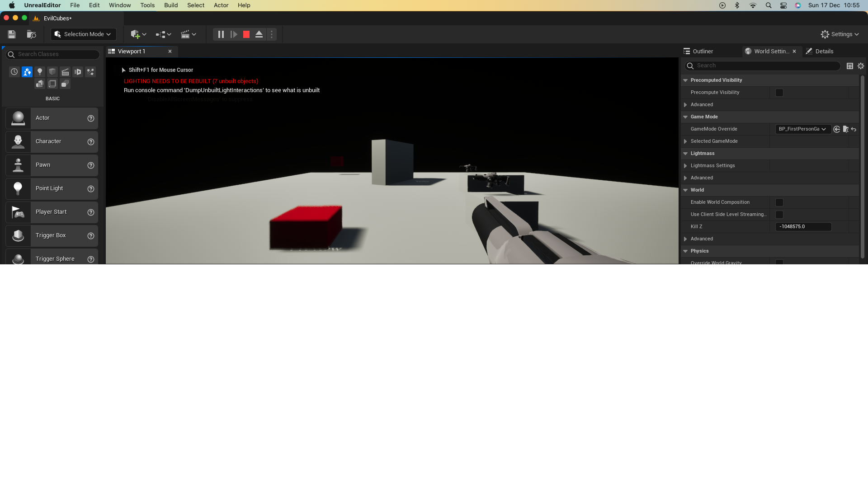Open the Volumes category in Place Actors
This screenshot has height=488, width=868.
point(52,84)
